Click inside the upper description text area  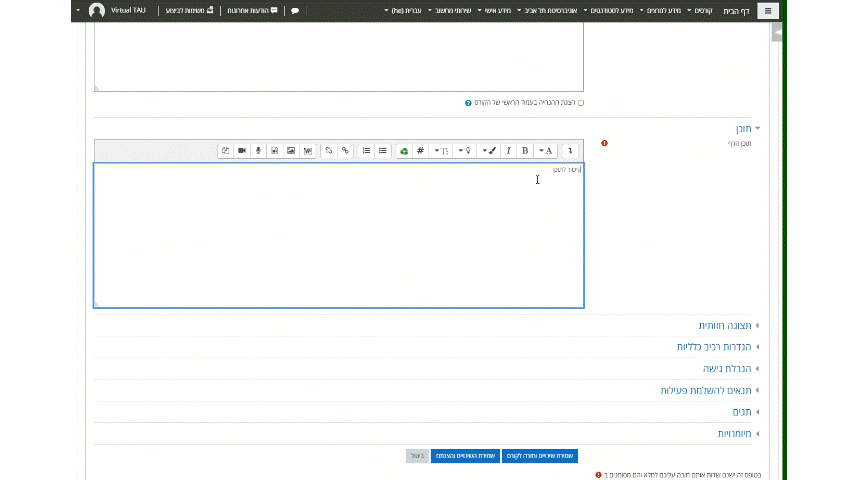click(339, 57)
